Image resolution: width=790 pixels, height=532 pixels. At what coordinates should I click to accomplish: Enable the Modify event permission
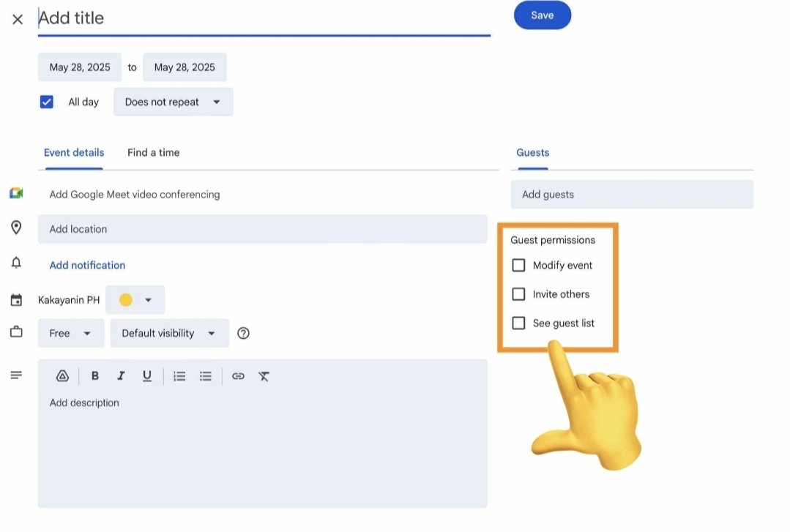[x=518, y=266]
